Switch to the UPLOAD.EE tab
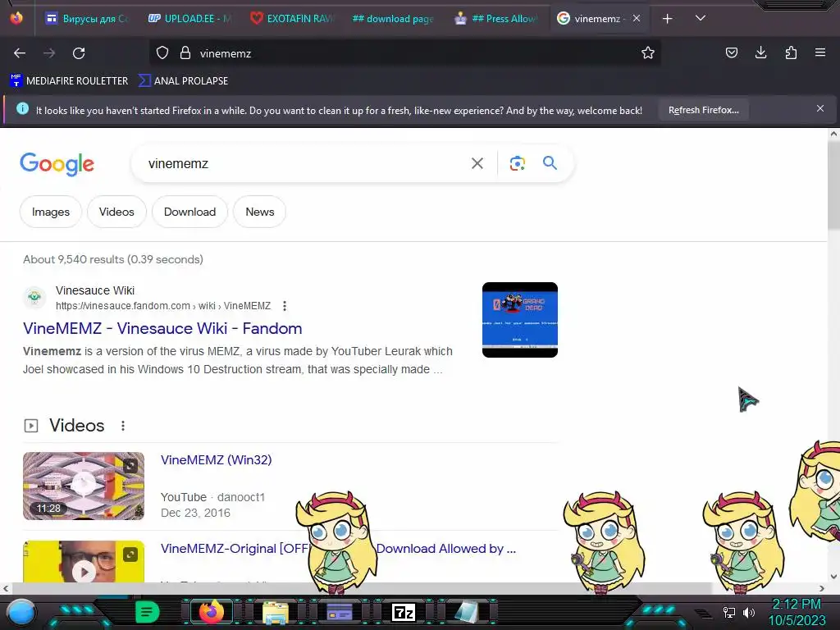 point(189,19)
